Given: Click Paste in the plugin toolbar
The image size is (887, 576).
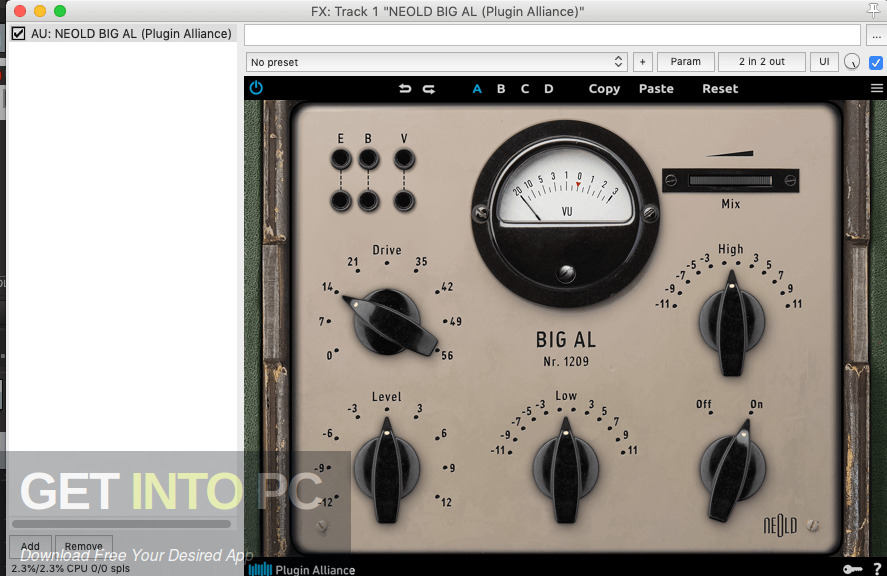Looking at the screenshot, I should pyautogui.click(x=656, y=89).
